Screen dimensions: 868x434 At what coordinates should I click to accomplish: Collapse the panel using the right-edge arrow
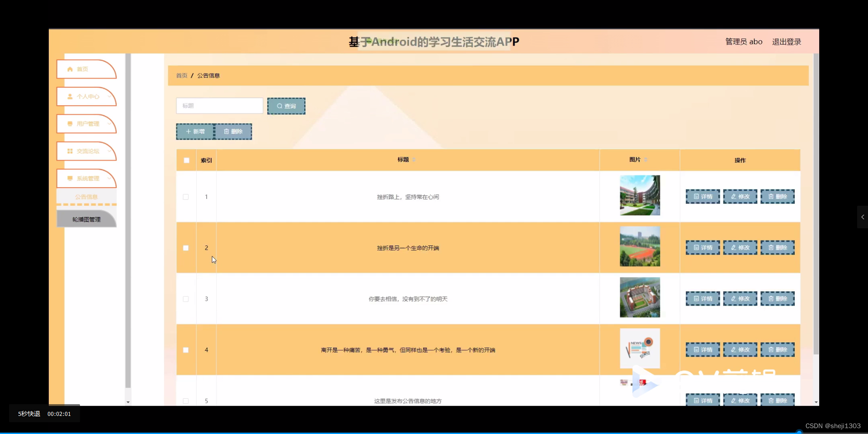(x=863, y=217)
